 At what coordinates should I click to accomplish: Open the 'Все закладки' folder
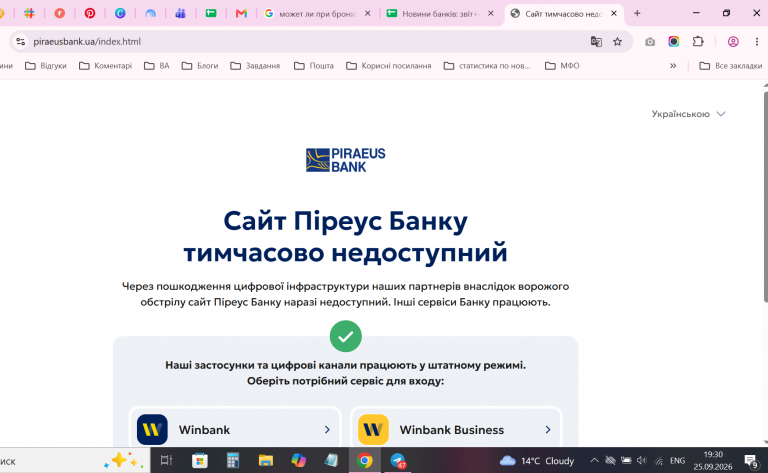point(730,66)
